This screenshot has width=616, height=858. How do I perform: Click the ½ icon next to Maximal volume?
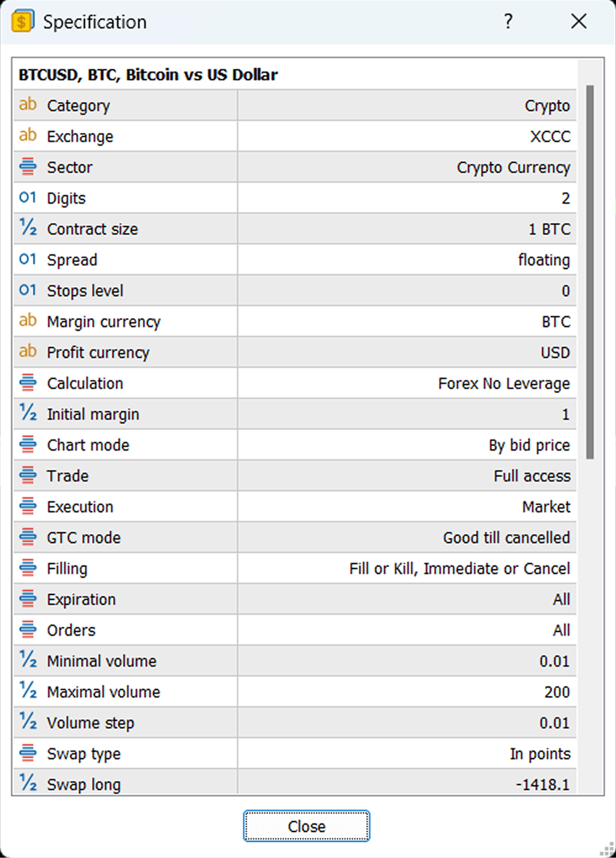pyautogui.click(x=28, y=690)
